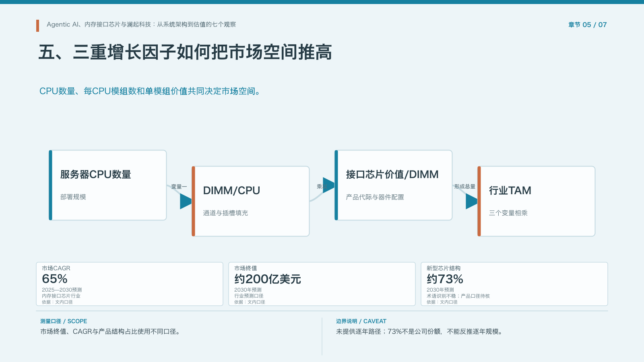Click the blue accent bar of 服务器CPU数量 card
Viewport: 644px width, 362px height.
coord(51,185)
